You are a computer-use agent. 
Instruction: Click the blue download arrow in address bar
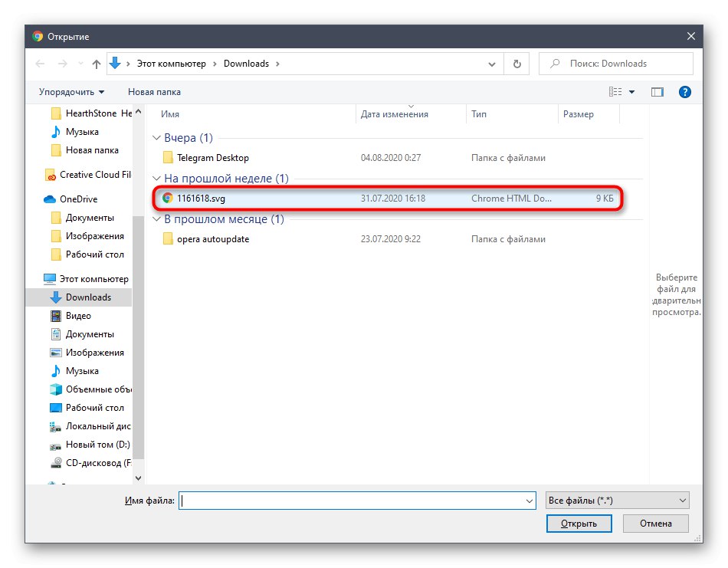[x=115, y=63]
